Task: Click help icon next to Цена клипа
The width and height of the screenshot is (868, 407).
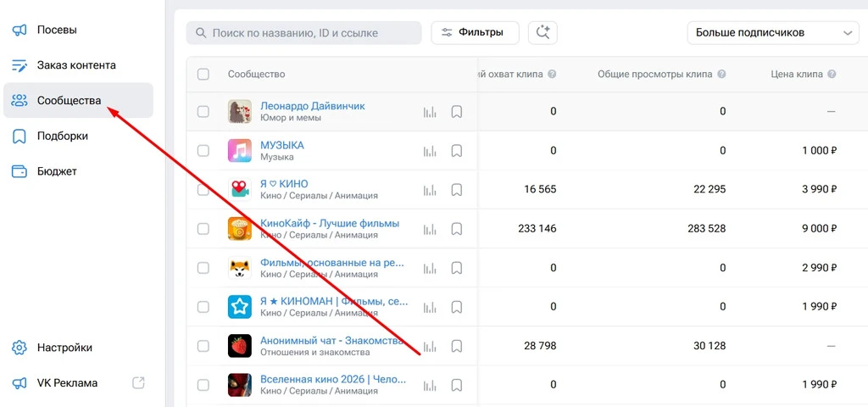Action: pos(832,75)
